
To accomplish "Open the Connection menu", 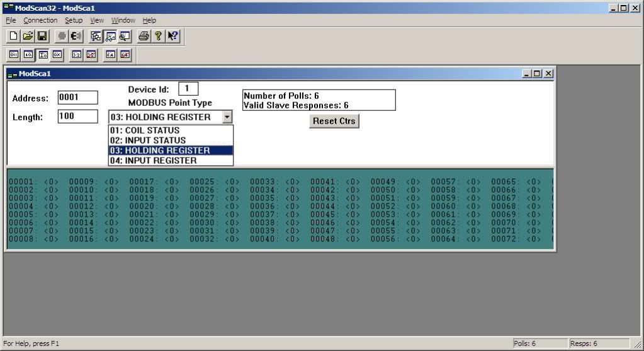I will click(x=40, y=20).
